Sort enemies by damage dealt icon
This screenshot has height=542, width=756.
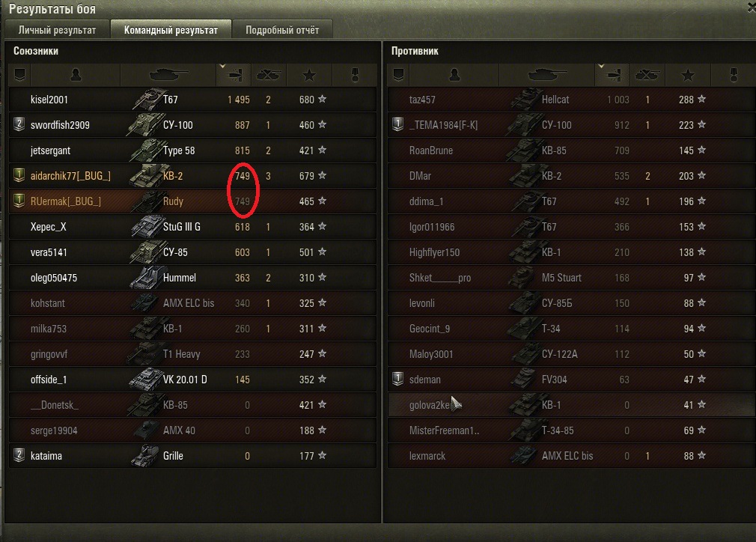[613, 75]
